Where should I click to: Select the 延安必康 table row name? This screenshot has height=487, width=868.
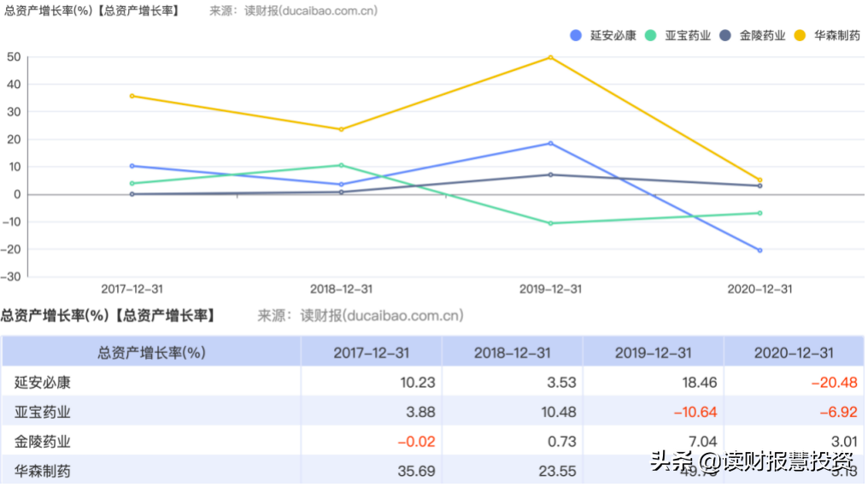(43, 383)
